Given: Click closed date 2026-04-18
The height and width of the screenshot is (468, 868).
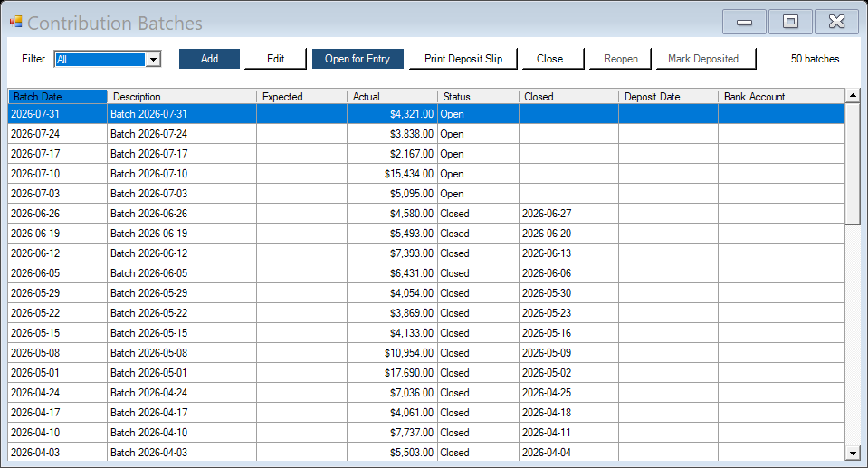Looking at the screenshot, I should coord(568,413).
